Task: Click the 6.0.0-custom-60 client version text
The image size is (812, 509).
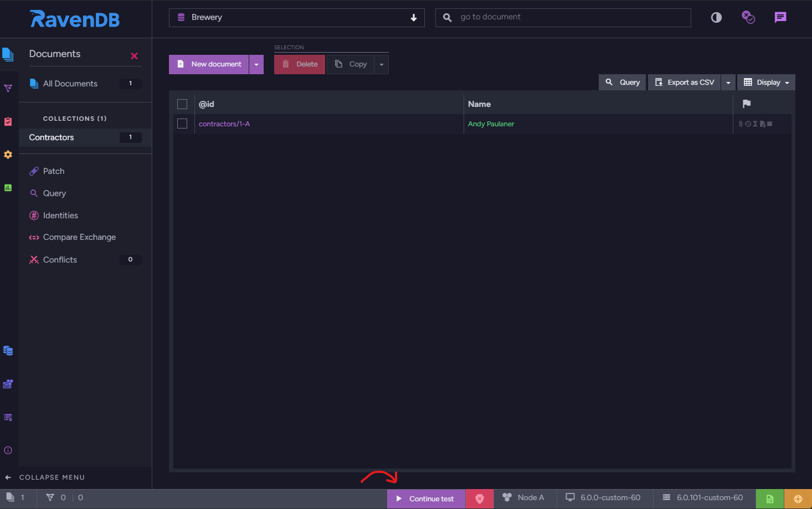Action: pos(610,497)
